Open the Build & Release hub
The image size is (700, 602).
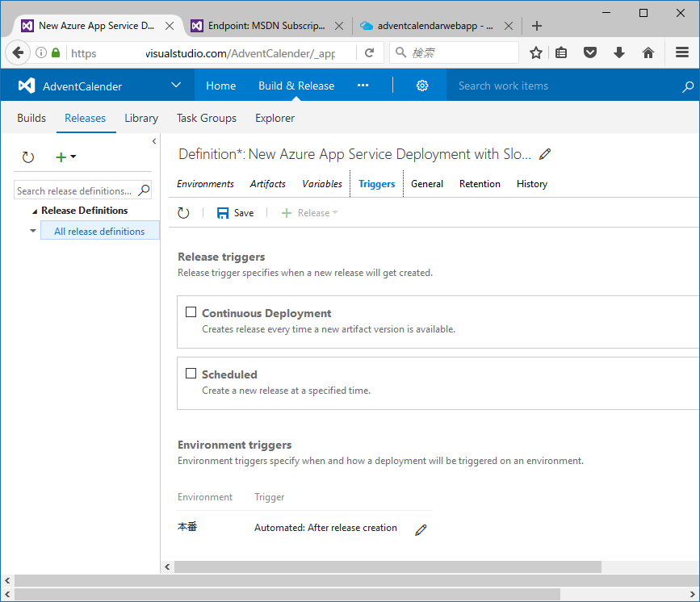pyautogui.click(x=296, y=86)
